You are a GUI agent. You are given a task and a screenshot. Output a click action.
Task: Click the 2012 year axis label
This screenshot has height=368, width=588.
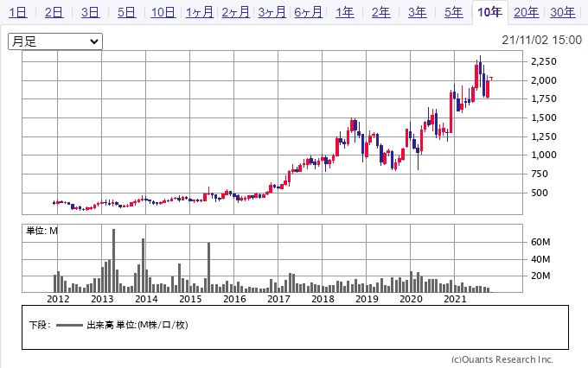tap(58, 299)
